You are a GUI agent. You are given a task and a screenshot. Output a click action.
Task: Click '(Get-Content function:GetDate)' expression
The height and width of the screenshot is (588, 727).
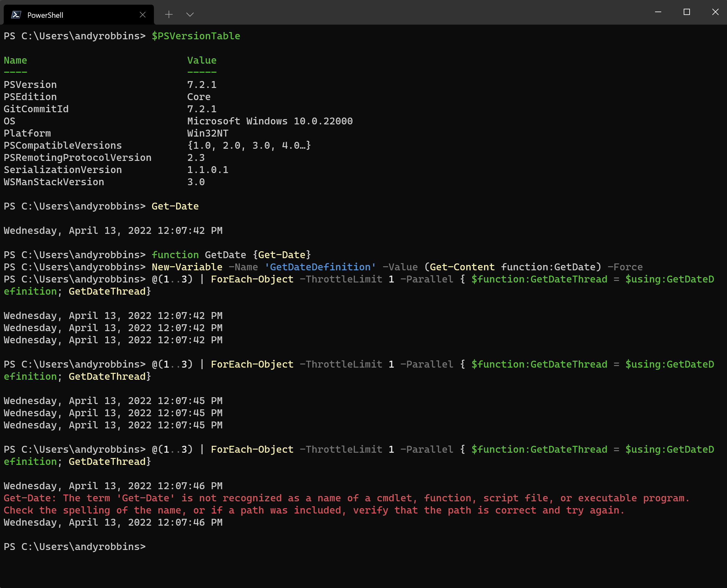[513, 267]
